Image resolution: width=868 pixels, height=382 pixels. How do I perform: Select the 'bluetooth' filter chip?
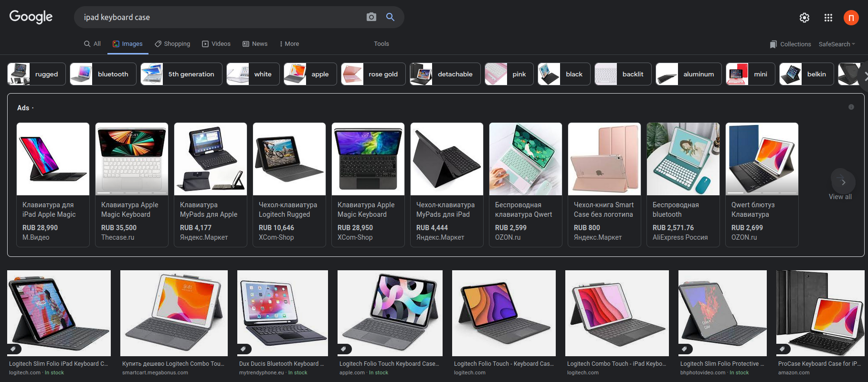click(103, 74)
